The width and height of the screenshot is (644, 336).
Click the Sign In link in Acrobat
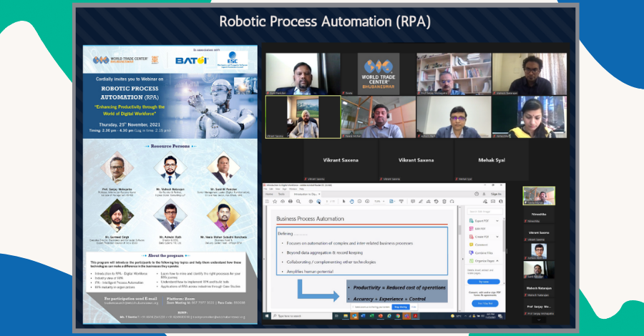(496, 194)
